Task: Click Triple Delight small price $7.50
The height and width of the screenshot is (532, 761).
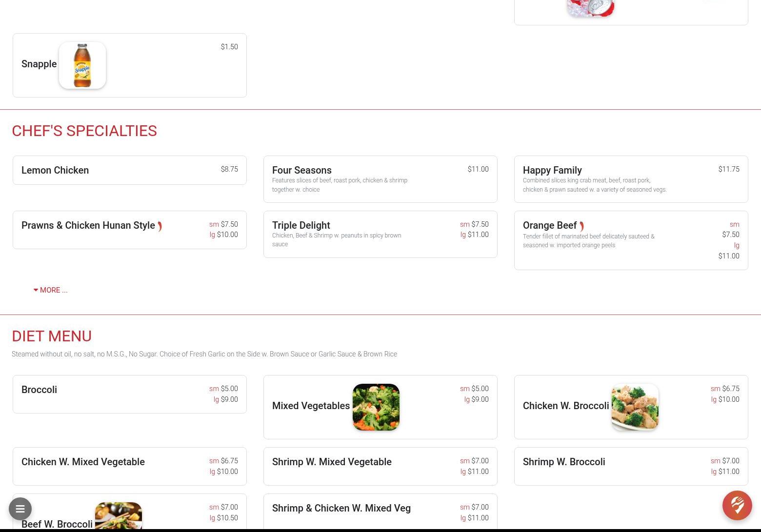Action: point(480,224)
